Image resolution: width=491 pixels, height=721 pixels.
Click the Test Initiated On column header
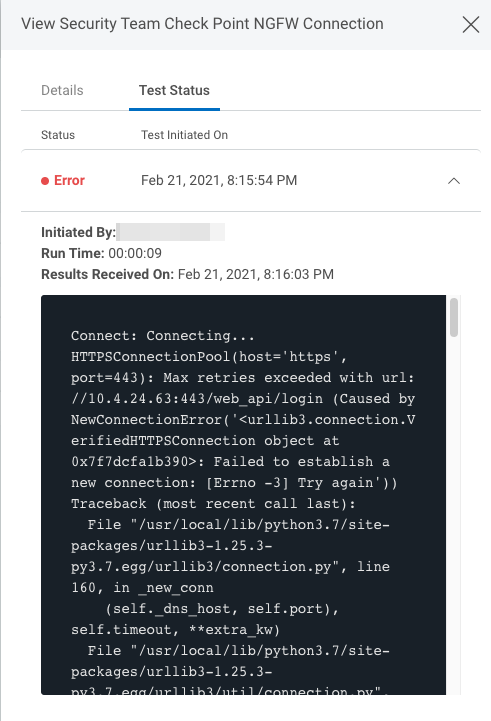(x=184, y=135)
